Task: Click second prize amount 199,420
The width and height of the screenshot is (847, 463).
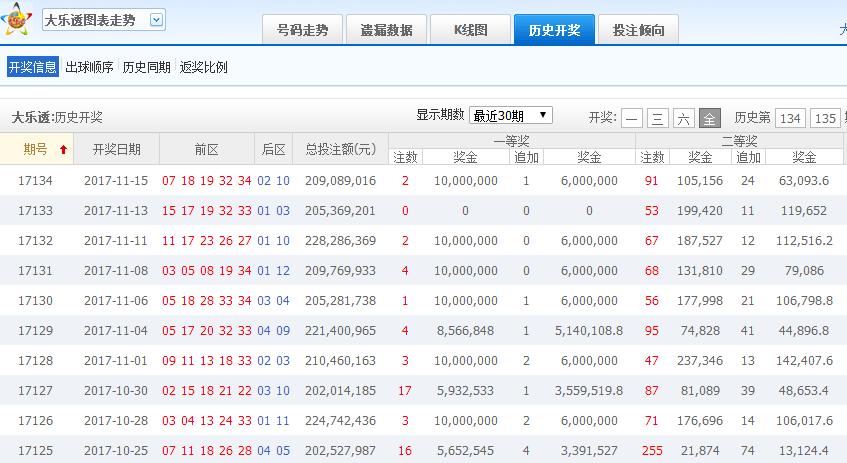Action: [700, 211]
